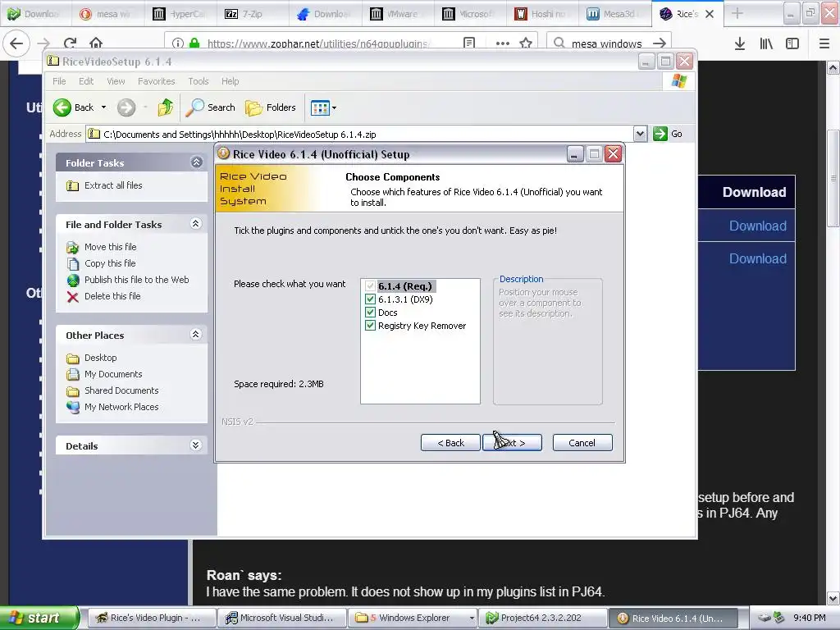Open the Firefox home page icon
The width and height of the screenshot is (840, 630).
pos(96,43)
